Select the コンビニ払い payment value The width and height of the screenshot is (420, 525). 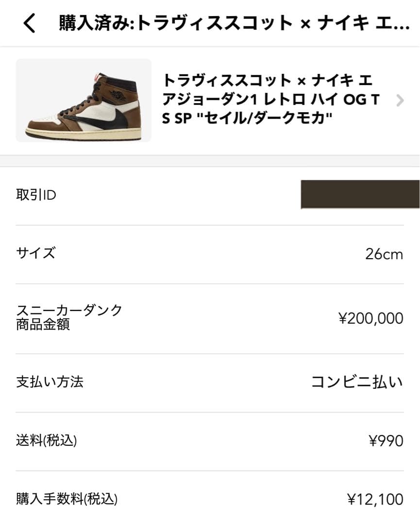(x=357, y=382)
